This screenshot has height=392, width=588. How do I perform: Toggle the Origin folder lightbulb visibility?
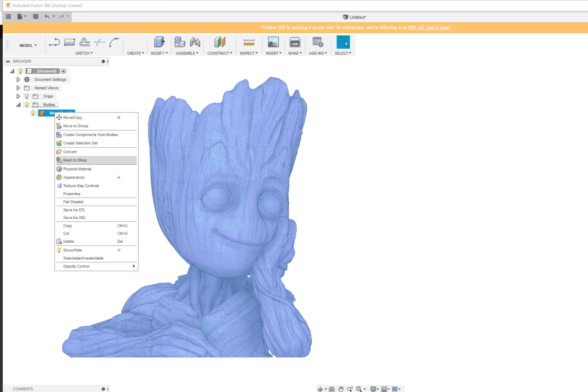[27, 96]
